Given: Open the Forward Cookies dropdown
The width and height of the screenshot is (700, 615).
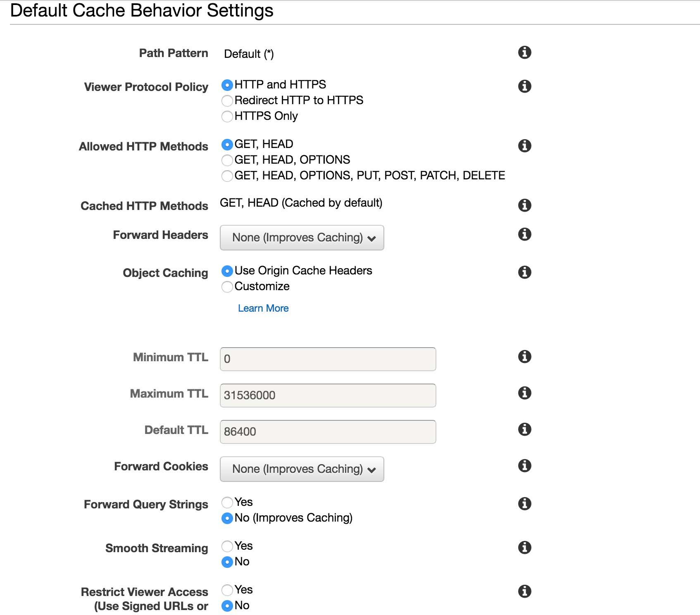Looking at the screenshot, I should (302, 469).
